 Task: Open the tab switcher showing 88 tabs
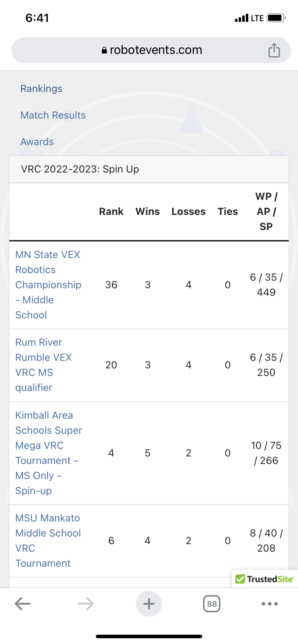coord(212,604)
